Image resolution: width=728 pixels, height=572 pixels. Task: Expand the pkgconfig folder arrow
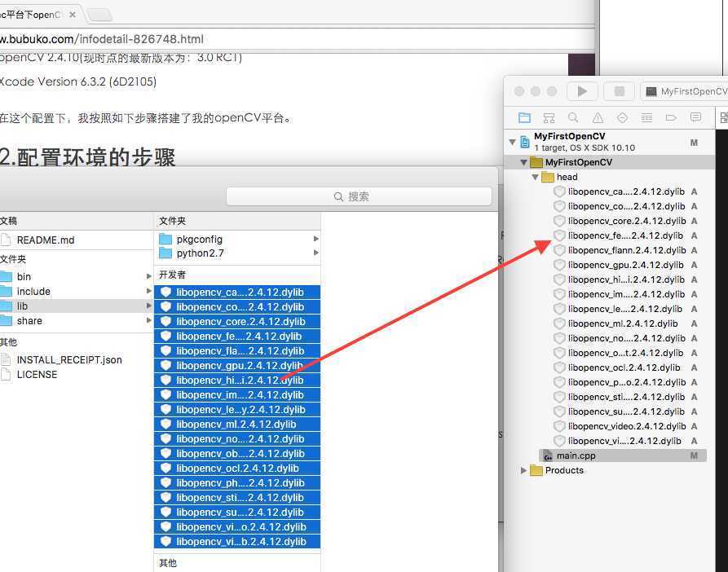[315, 239]
